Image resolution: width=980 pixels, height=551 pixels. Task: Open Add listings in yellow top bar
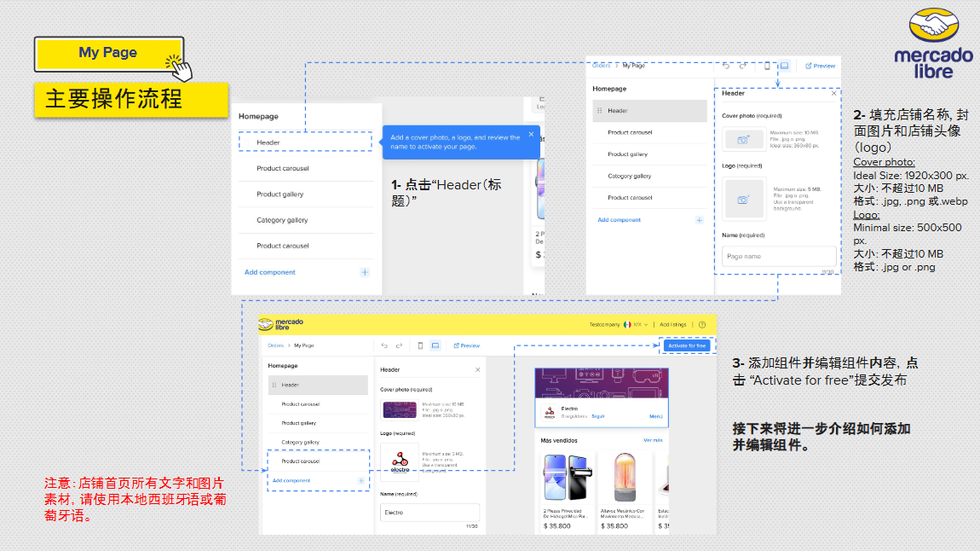click(x=673, y=325)
